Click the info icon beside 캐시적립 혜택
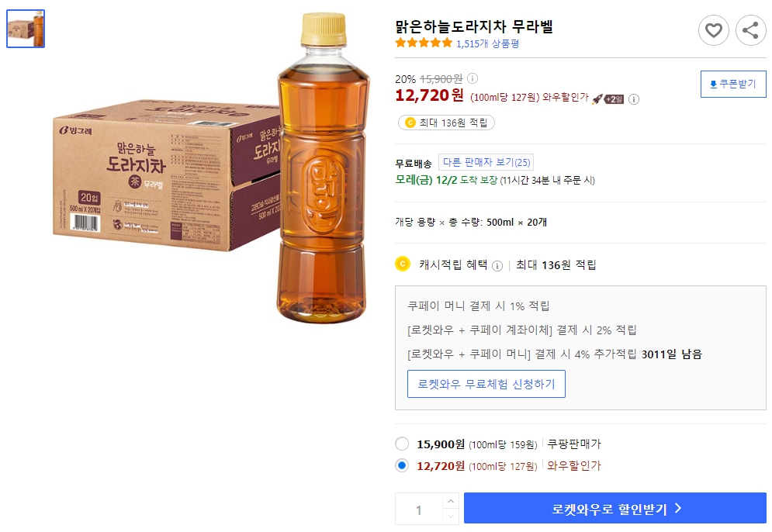This screenshot has height=532, width=772. coord(495,263)
